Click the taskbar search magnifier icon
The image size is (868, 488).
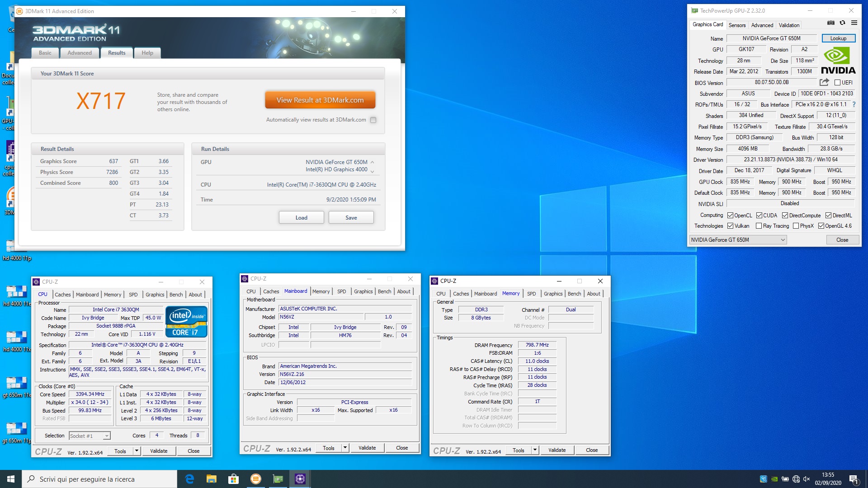(x=31, y=479)
